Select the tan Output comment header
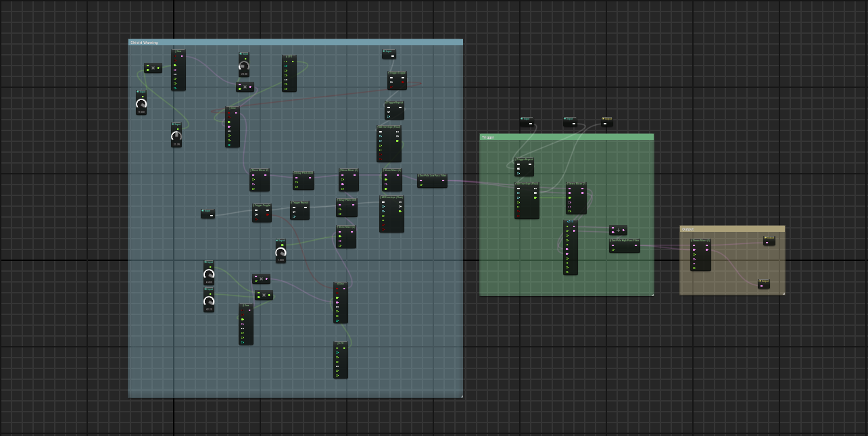868x436 pixels. tap(732, 229)
